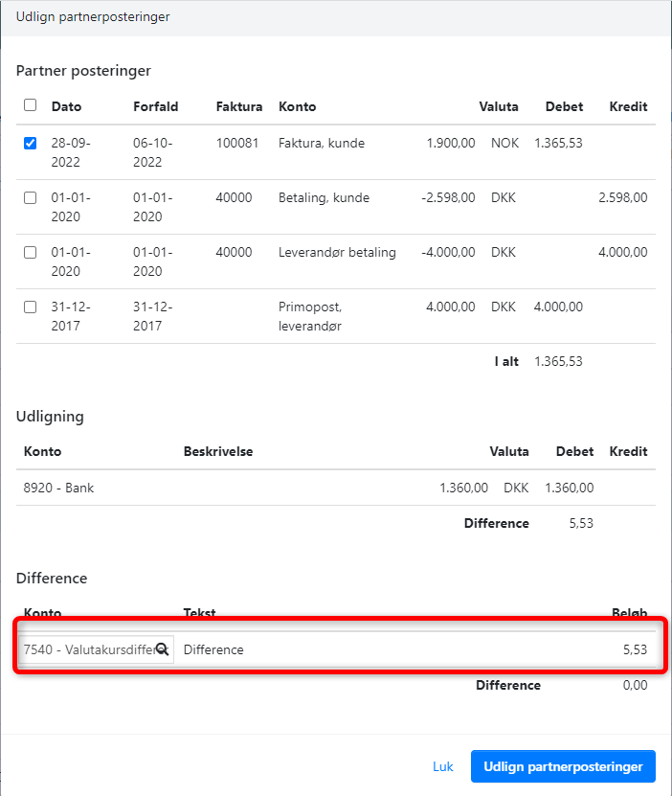Toggle the select-all checkbox in the table header
Viewport: 672px width, 796px height.
pos(30,105)
